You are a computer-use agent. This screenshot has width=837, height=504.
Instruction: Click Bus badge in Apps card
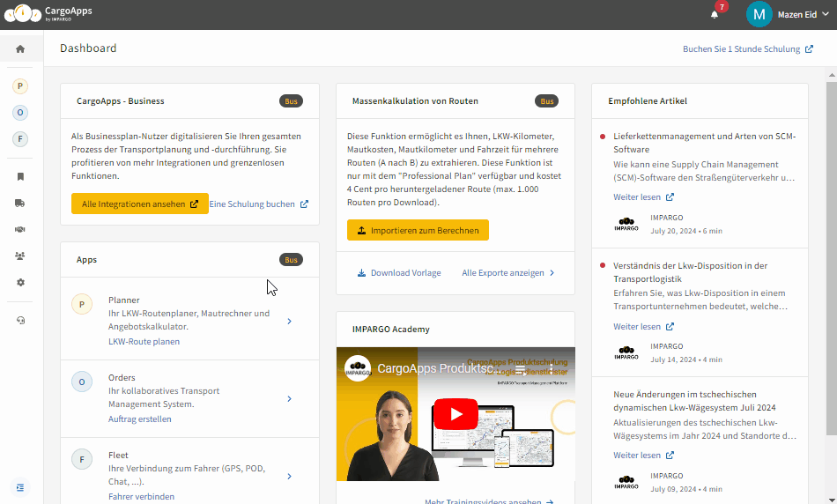[x=291, y=259]
